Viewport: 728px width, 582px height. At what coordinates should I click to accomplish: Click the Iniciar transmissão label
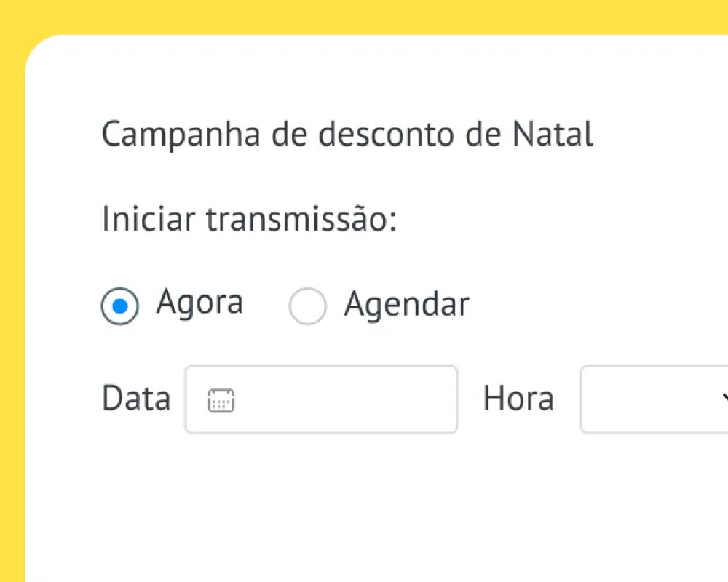tap(249, 219)
